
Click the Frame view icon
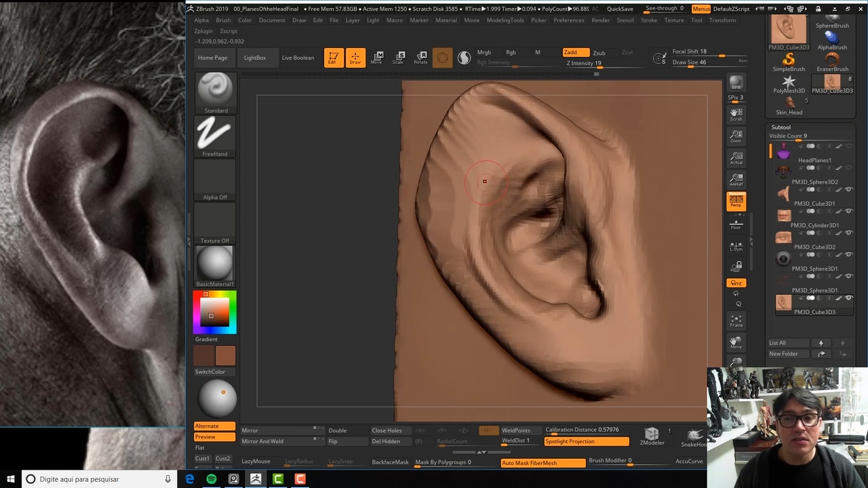[736, 320]
